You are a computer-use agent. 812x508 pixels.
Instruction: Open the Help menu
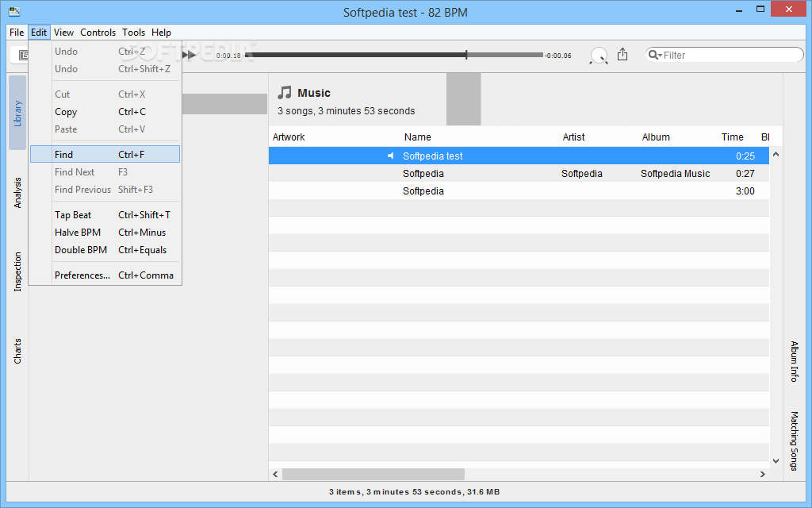pyautogui.click(x=161, y=32)
